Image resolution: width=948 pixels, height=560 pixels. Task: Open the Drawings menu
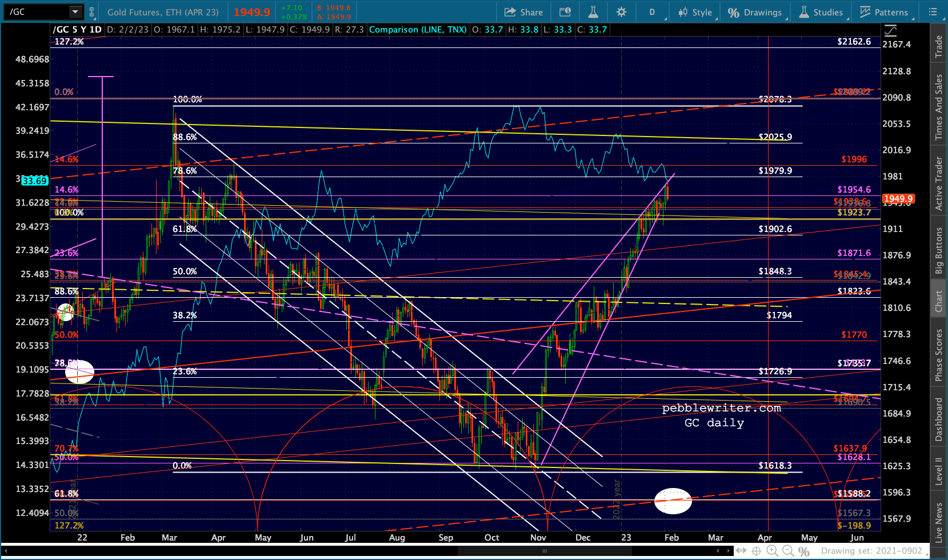coord(755,12)
